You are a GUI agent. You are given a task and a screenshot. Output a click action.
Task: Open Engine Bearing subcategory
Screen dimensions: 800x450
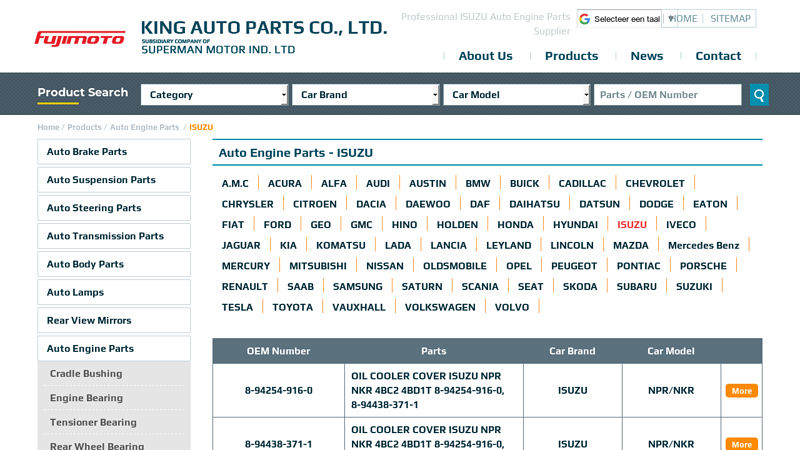[86, 398]
